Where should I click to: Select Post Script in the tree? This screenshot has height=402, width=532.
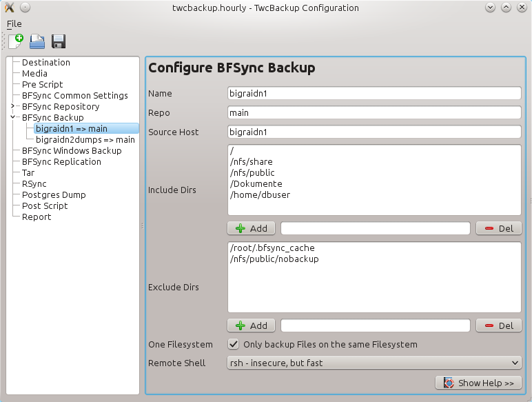(x=45, y=205)
